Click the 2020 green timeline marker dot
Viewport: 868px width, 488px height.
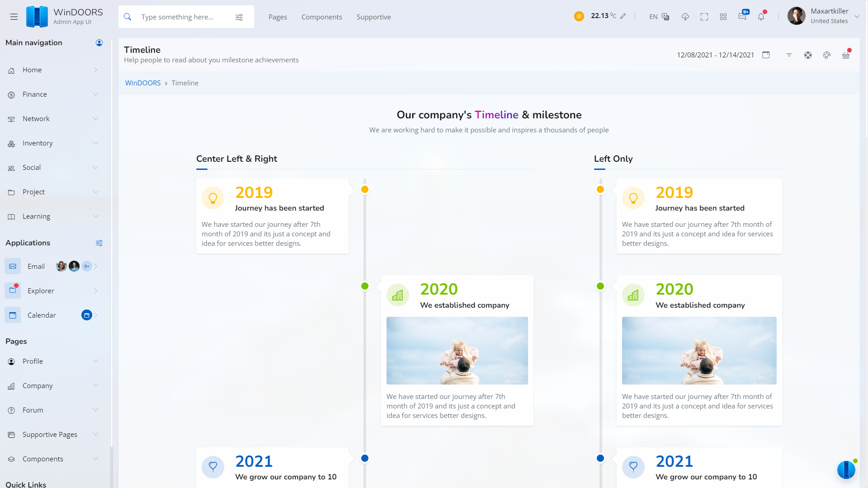click(x=365, y=286)
